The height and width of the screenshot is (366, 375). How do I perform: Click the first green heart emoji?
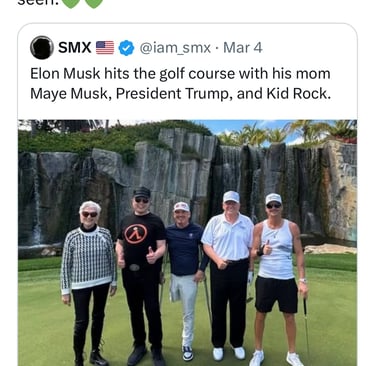tap(71, 3)
